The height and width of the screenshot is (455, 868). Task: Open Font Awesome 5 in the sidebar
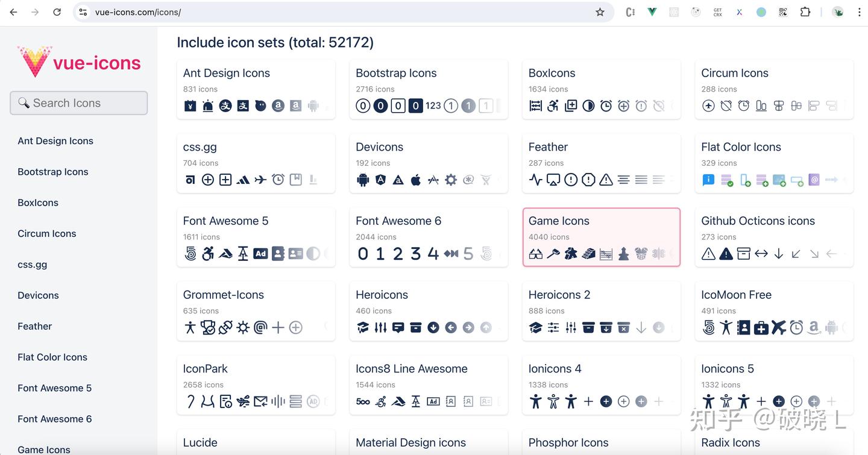pos(55,388)
